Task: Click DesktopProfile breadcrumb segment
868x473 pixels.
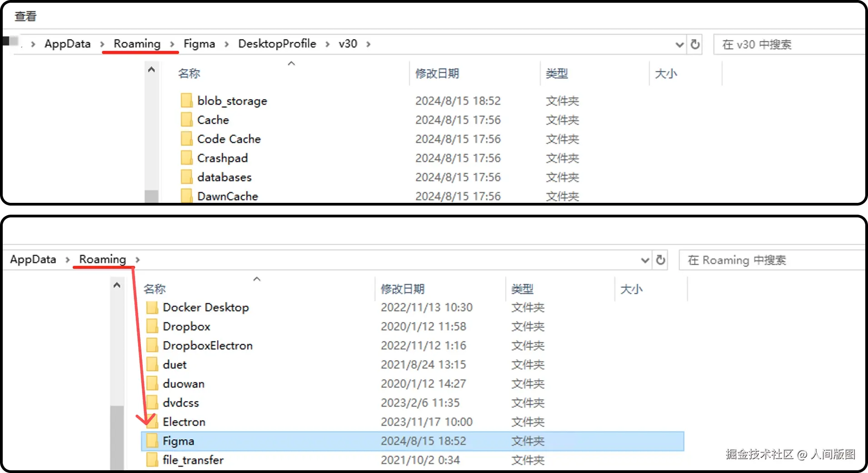Action: coord(277,44)
